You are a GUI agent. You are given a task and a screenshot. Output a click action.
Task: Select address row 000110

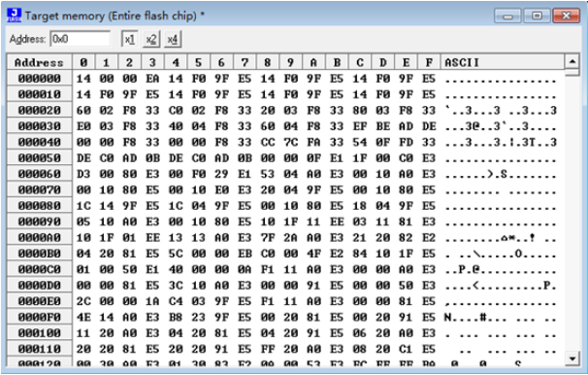pos(39,349)
